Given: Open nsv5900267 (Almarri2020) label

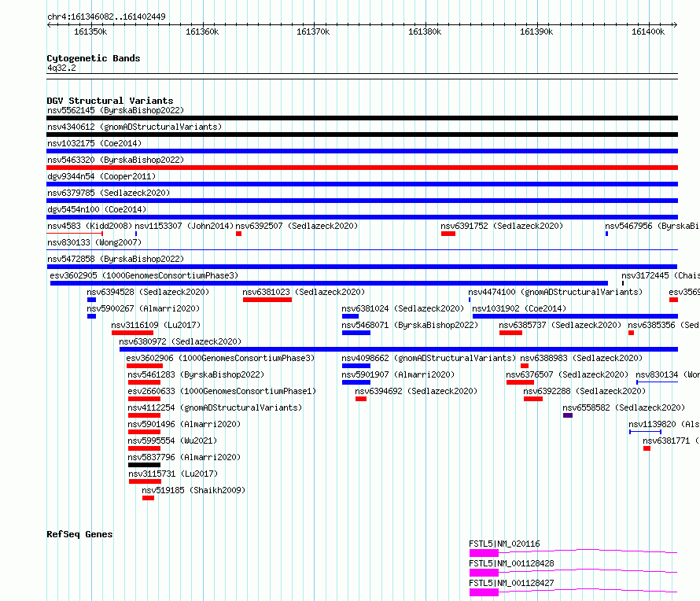Looking at the screenshot, I should pyautogui.click(x=143, y=308).
